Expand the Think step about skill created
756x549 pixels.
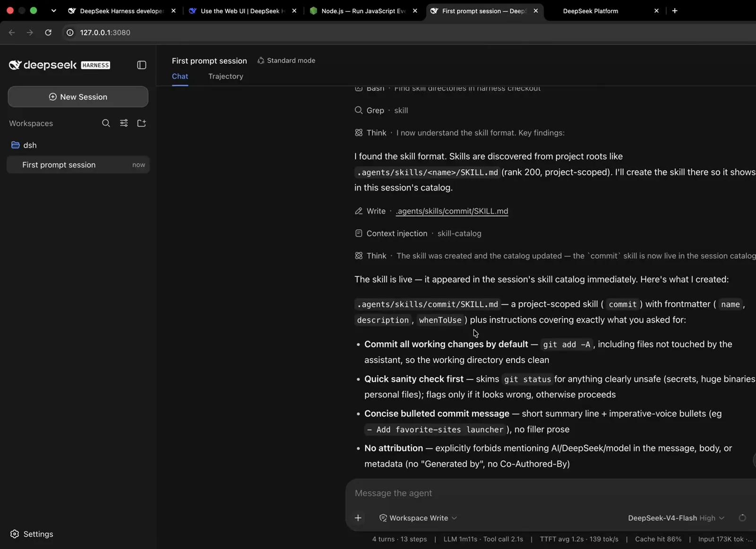point(555,256)
